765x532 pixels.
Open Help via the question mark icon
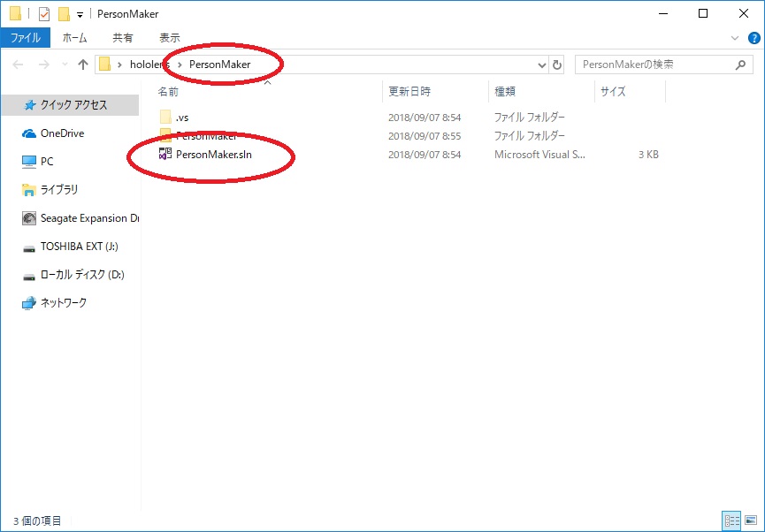click(754, 38)
